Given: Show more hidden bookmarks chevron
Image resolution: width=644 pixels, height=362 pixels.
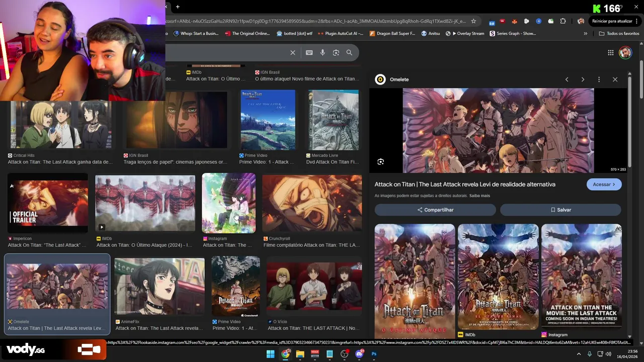Looking at the screenshot, I should tap(585, 34).
